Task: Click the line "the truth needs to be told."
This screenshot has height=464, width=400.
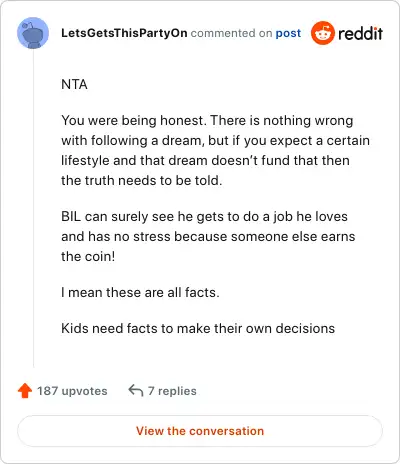Action: [x=142, y=180]
